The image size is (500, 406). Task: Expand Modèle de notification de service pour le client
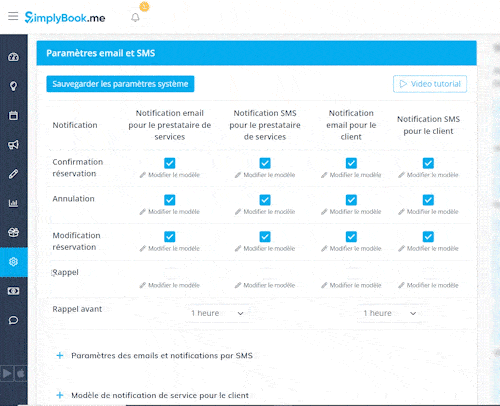pos(153,395)
